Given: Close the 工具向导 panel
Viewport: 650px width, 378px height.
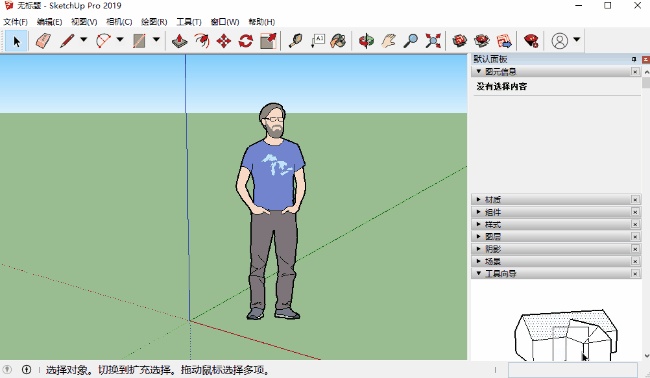Looking at the screenshot, I should pos(635,274).
